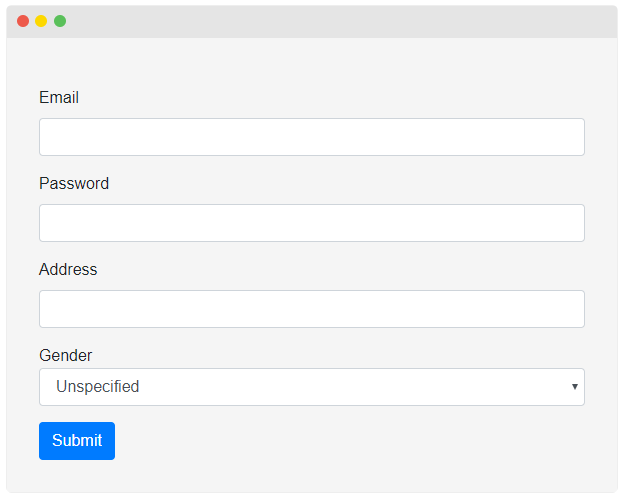This screenshot has height=498, width=625.
Task: Open the Gender dropdown
Action: tap(311, 387)
